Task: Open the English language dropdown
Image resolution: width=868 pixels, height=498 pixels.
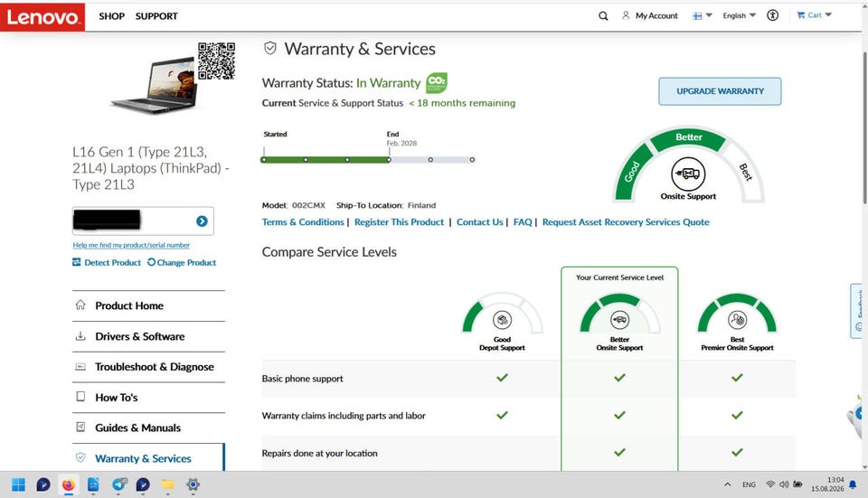Action: pyautogui.click(x=739, y=16)
